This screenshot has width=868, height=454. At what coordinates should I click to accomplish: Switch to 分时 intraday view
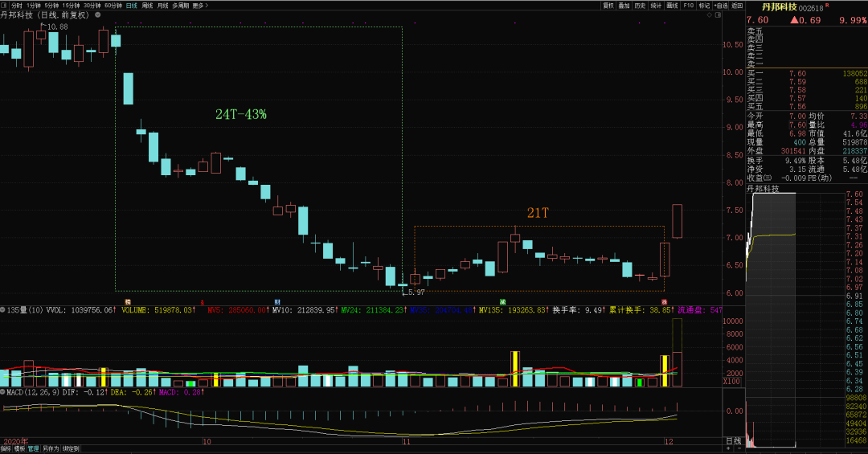(x=17, y=5)
